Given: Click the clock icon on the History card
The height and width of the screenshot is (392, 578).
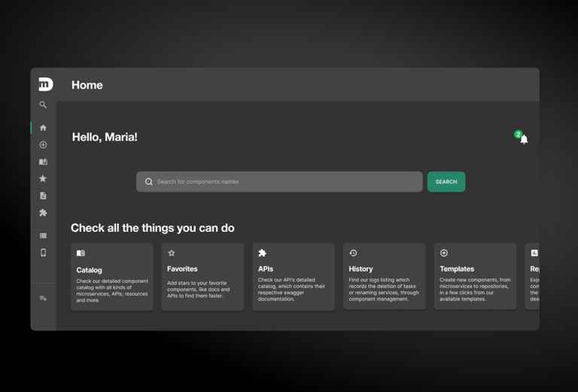Looking at the screenshot, I should [353, 253].
